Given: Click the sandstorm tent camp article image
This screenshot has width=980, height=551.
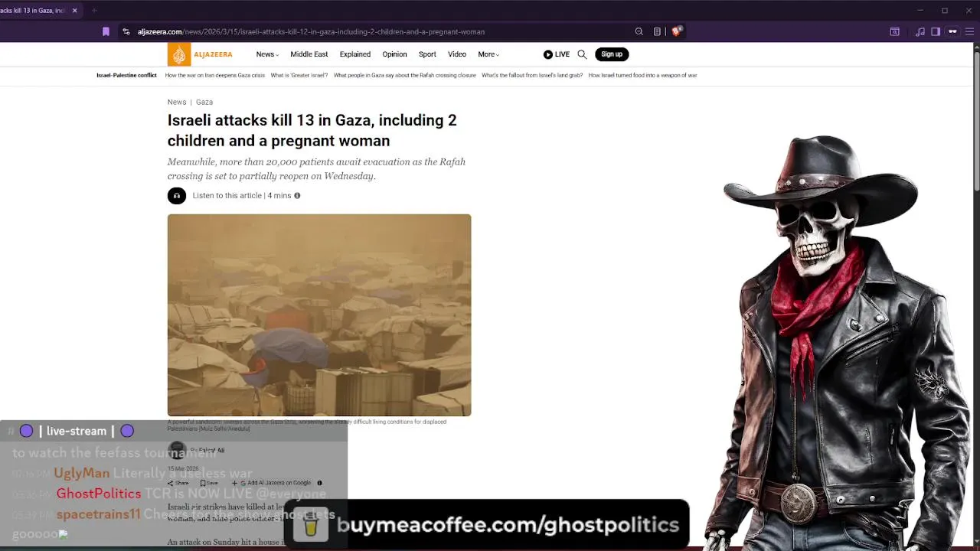Looking at the screenshot, I should [319, 315].
